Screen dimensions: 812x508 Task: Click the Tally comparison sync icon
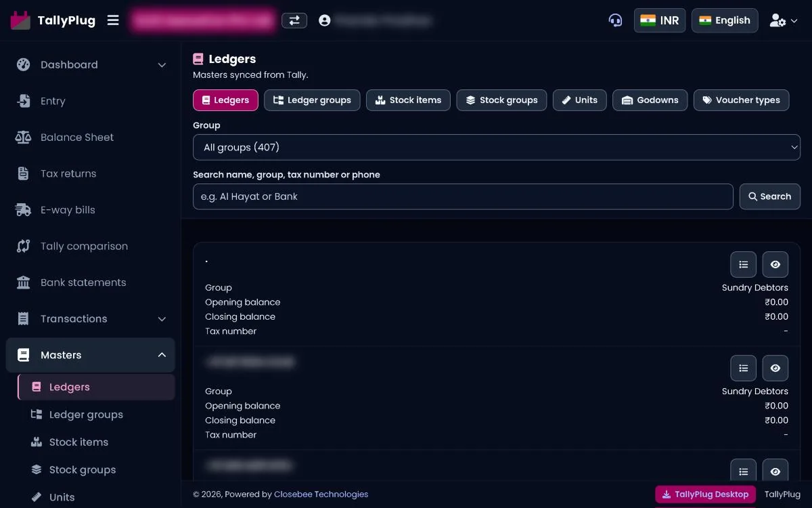pyautogui.click(x=24, y=246)
